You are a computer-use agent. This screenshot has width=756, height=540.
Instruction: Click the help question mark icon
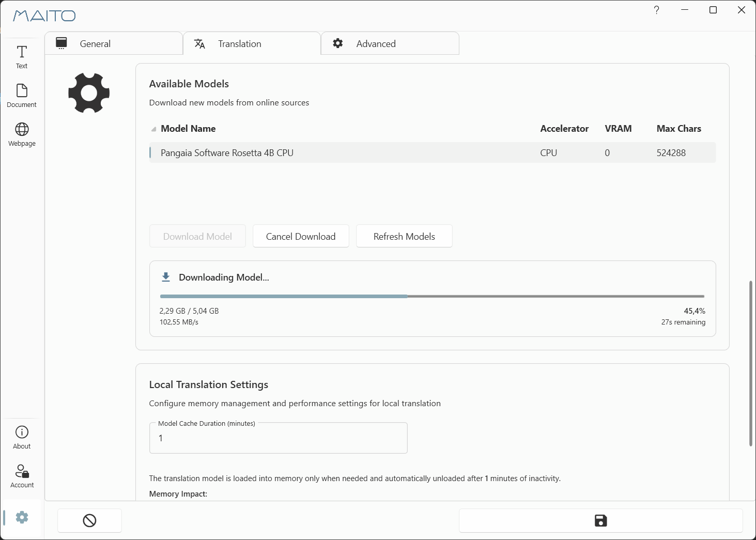(x=656, y=10)
